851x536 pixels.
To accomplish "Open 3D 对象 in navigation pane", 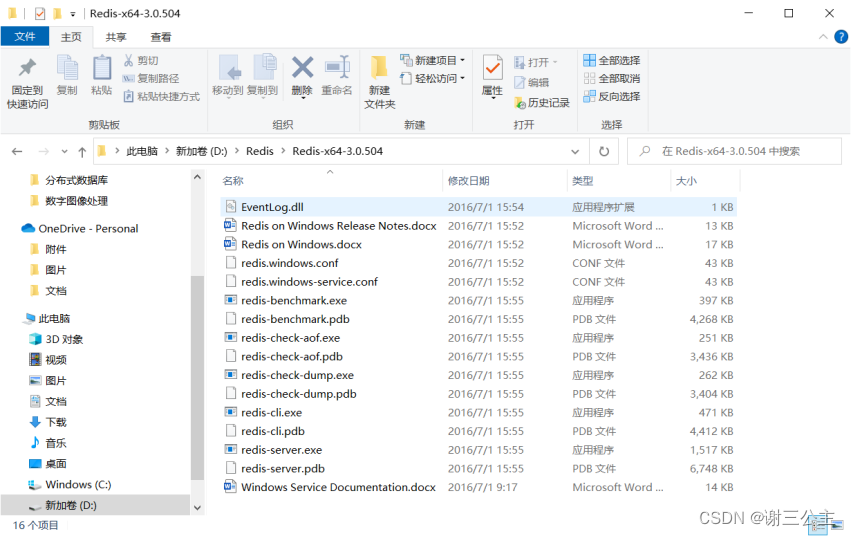I will tap(56, 339).
